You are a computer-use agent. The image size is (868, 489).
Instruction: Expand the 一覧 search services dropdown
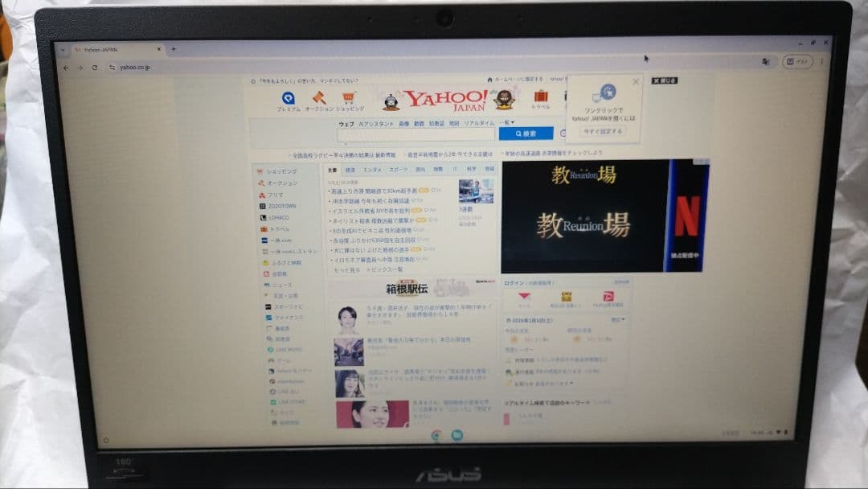point(507,121)
